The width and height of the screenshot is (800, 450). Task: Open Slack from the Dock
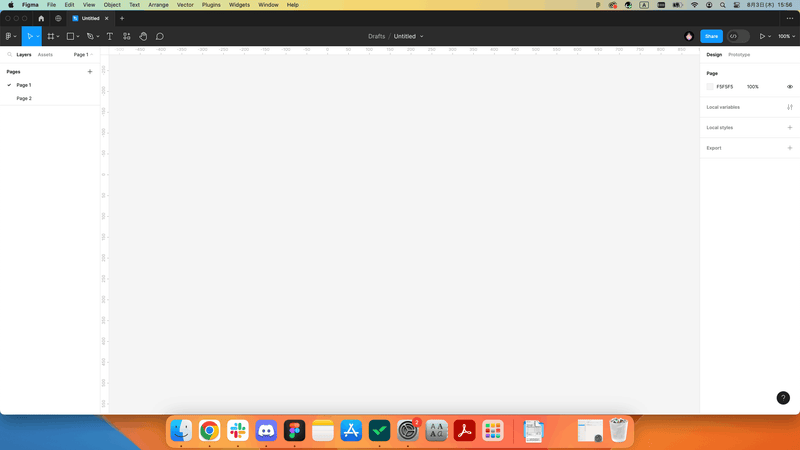click(238, 431)
